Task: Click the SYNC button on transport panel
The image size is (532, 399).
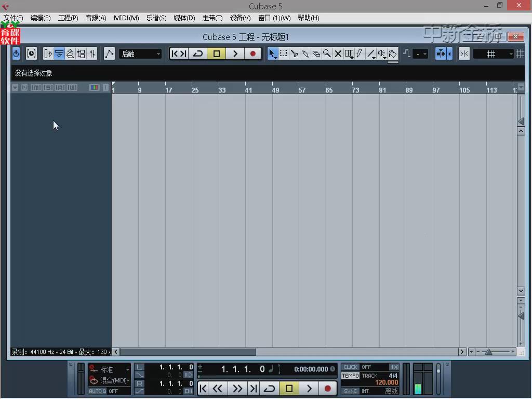Action: click(x=350, y=391)
